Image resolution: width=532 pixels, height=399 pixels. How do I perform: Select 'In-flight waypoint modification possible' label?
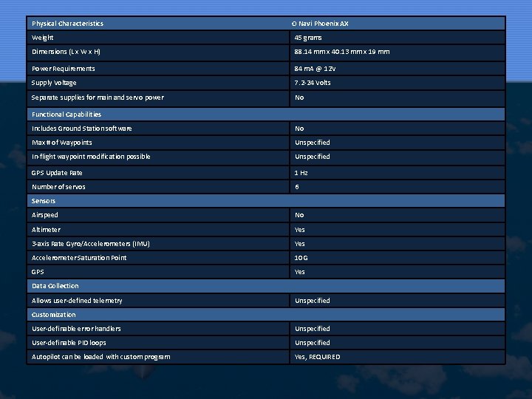point(91,157)
